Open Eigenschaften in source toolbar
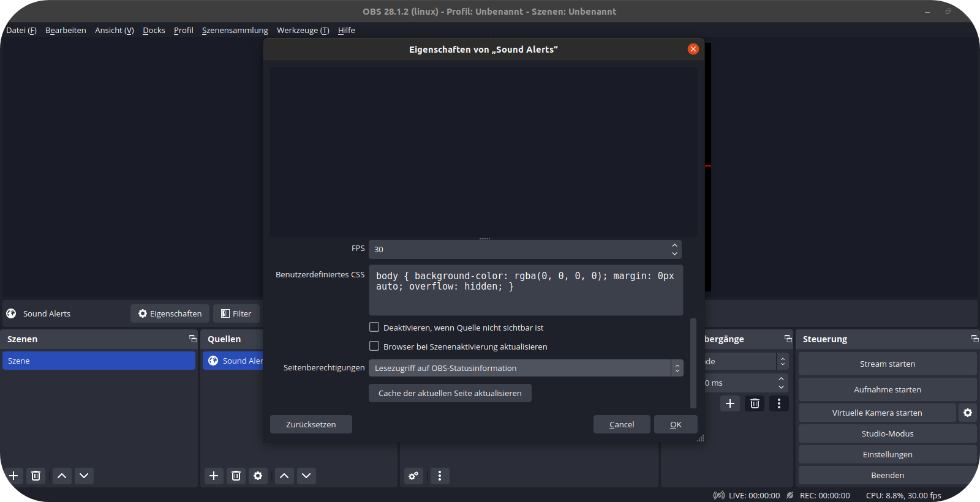The width and height of the screenshot is (980, 502). click(x=170, y=313)
